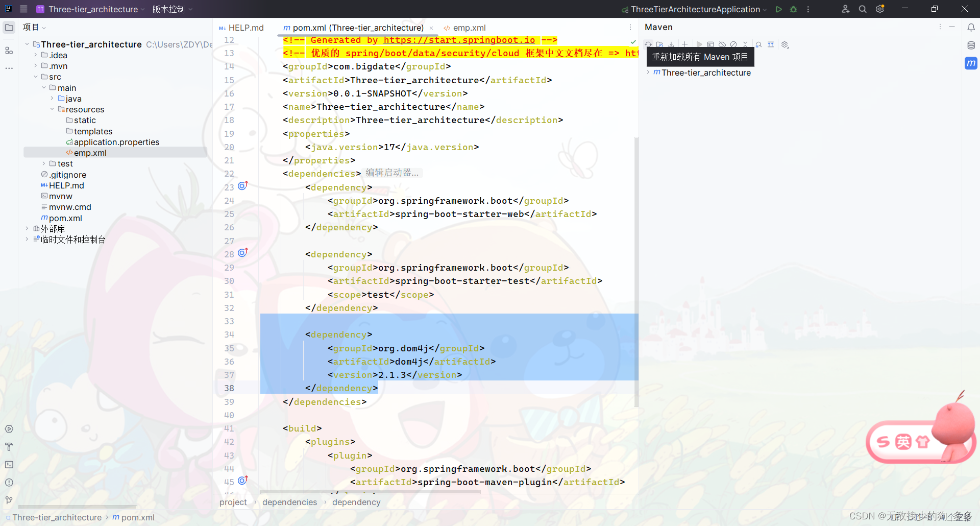980x526 pixels.
Task: Download sources in the Maven panel
Action: [671, 44]
